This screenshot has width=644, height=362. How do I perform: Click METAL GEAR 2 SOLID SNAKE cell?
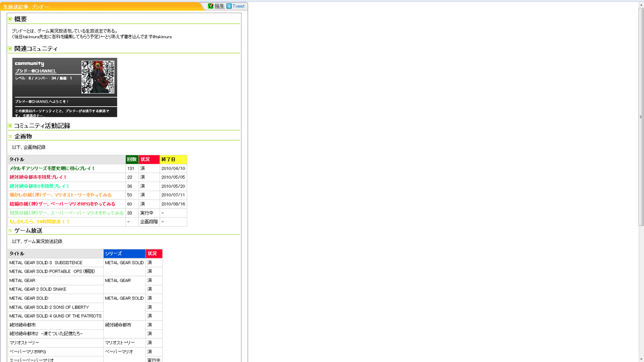56,289
